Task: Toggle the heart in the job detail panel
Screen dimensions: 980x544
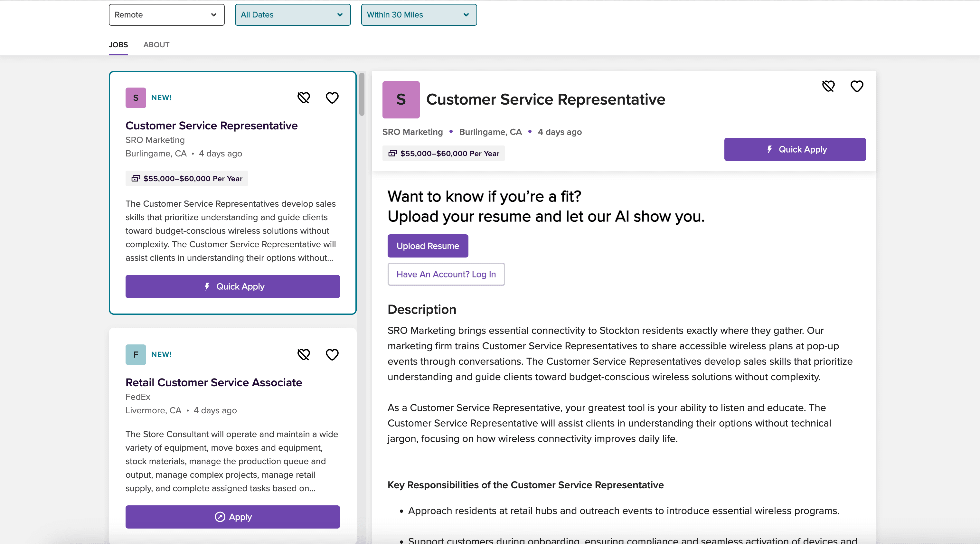Action: click(x=857, y=86)
